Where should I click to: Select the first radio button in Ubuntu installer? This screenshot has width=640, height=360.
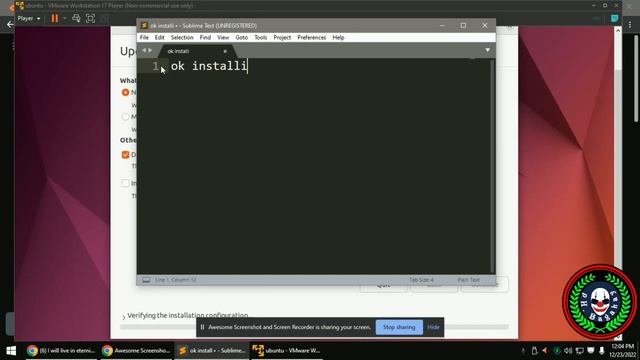125,93
